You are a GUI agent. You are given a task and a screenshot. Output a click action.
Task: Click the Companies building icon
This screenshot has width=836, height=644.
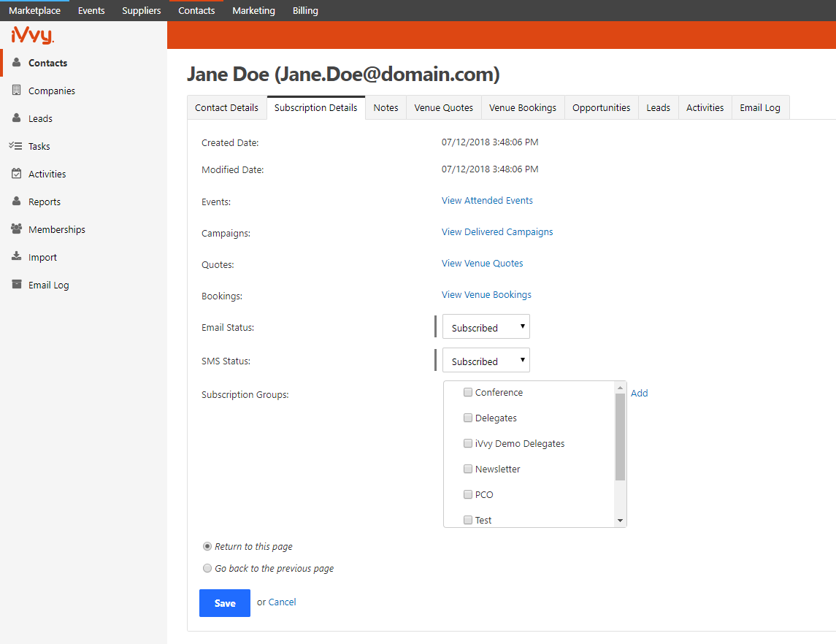[x=17, y=90]
